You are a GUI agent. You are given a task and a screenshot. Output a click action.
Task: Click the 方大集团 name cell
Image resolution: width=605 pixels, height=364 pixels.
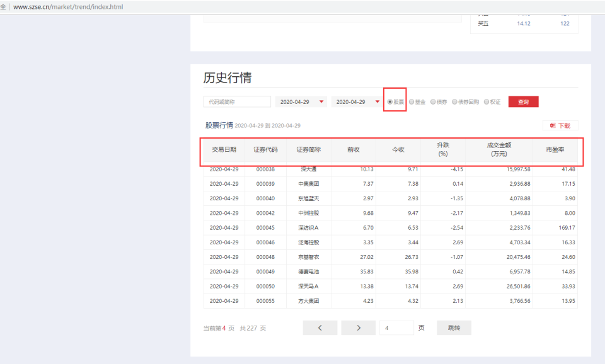309,301
